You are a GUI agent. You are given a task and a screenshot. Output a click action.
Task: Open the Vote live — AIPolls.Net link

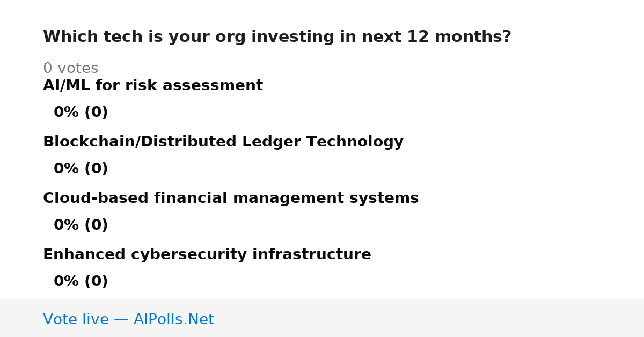128,319
